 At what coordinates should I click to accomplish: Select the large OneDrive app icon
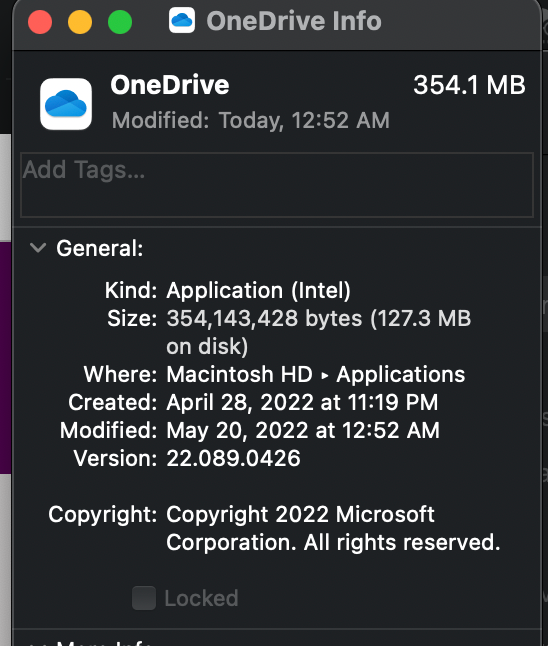(66, 104)
